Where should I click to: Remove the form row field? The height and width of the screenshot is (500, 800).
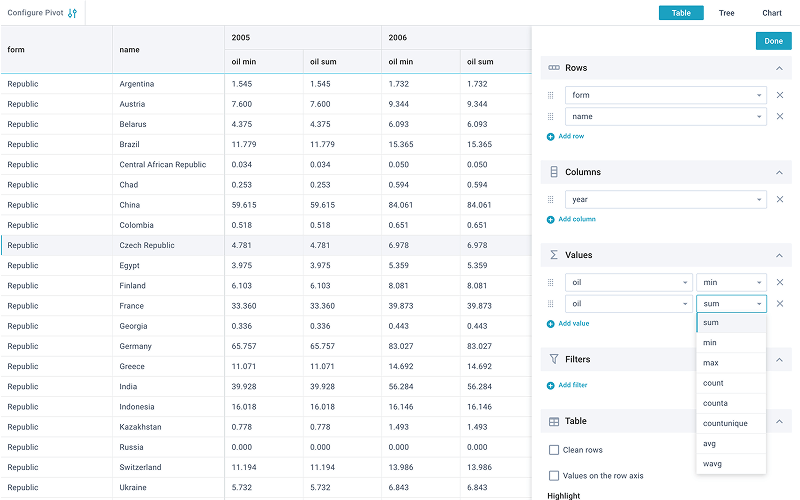(x=780, y=95)
